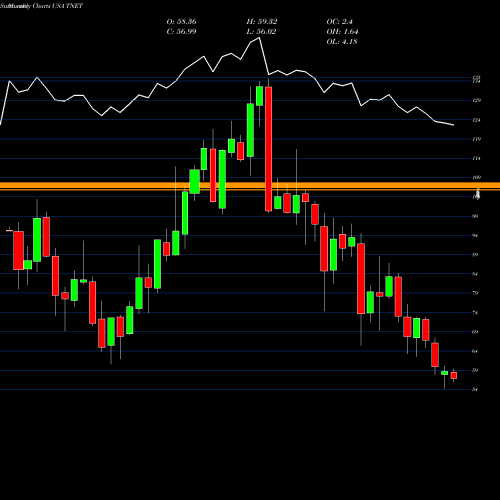Select the tallest red candle falling from the peak

point(268,149)
